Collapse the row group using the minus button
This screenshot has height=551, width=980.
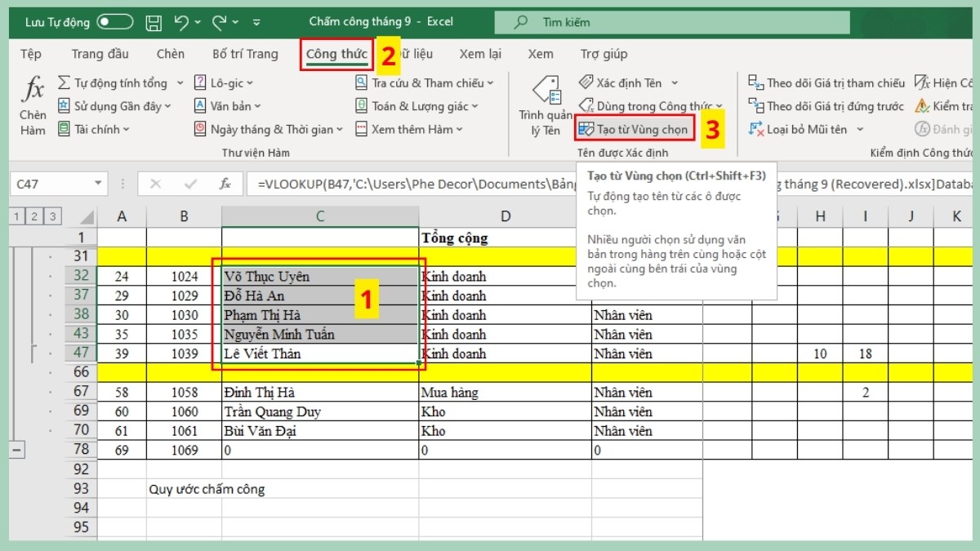click(x=17, y=450)
